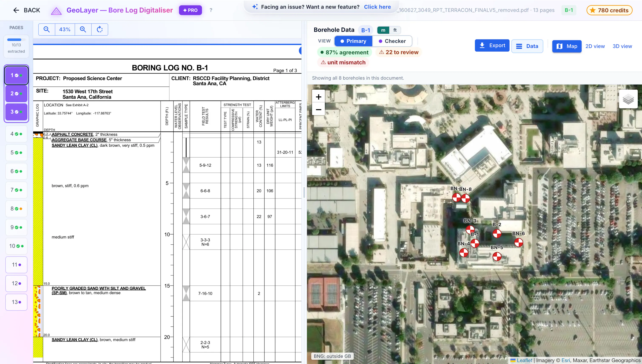Click the '31-20-11' Atterberg value
Image resolution: width=642 pixels, height=364 pixels.
pos(285,152)
